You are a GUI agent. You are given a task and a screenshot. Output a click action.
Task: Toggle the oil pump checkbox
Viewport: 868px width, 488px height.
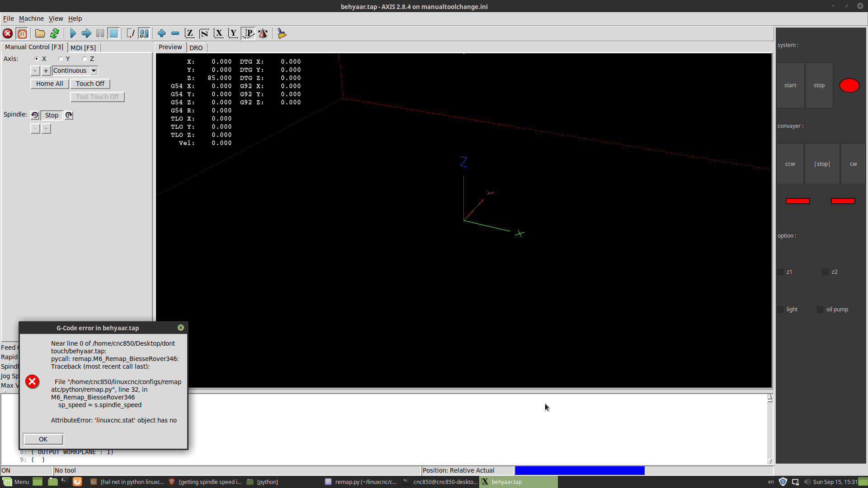(820, 310)
